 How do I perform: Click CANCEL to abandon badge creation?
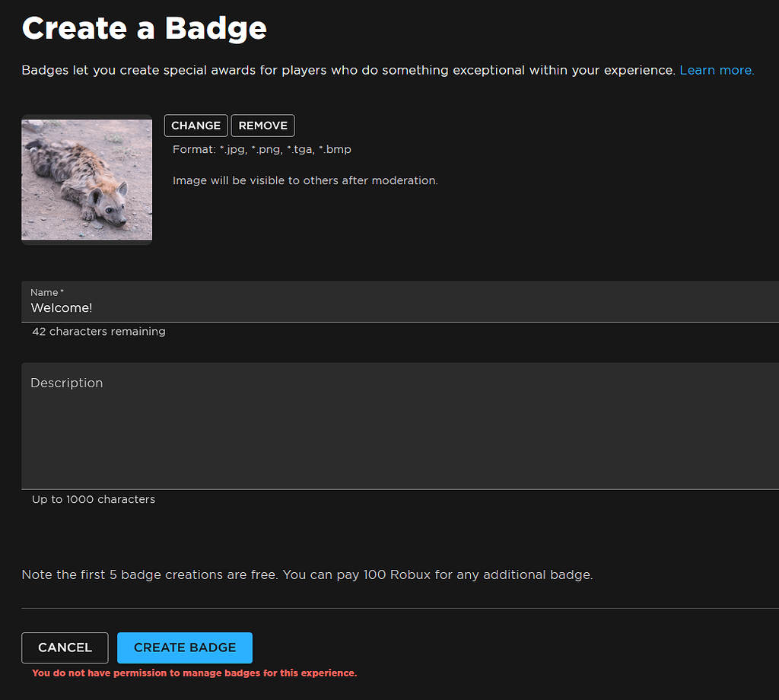(65, 647)
